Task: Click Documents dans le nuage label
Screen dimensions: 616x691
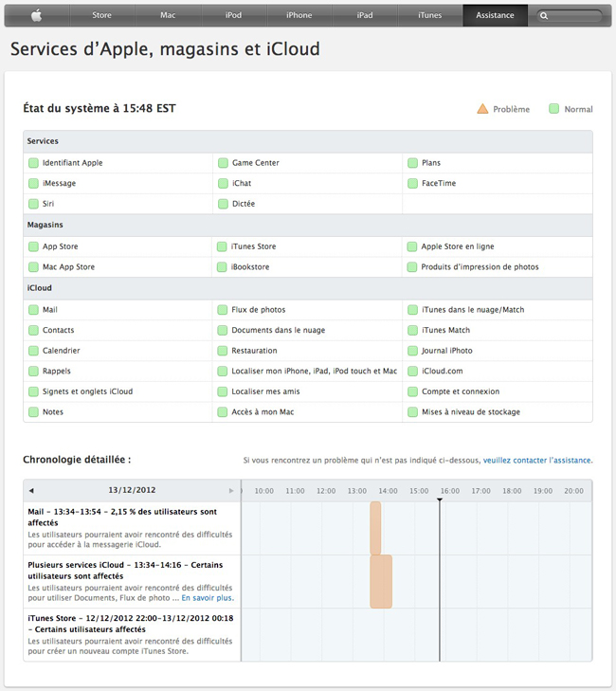Action: click(279, 330)
